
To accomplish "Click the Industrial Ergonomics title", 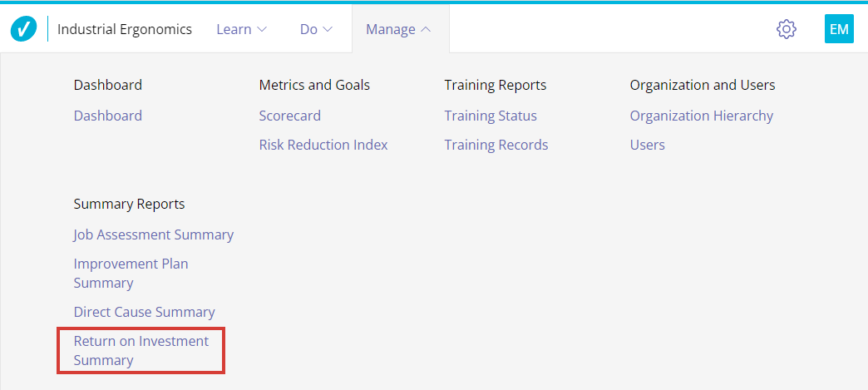I will 125,29.
